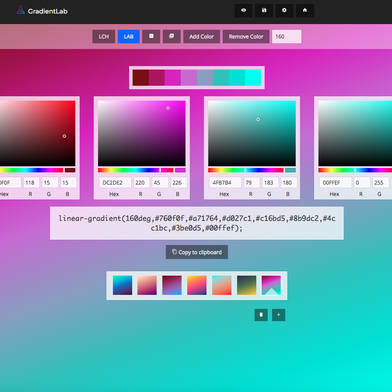Click inside the 00FFEF cyan picker area
This screenshot has width=392, height=392.
pyautogui.click(x=355, y=133)
